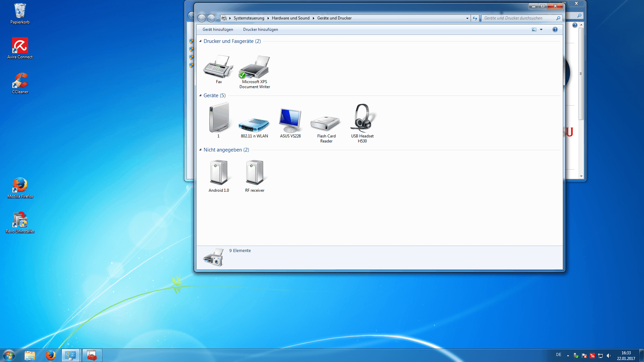Open recent pages dropdown near navigation arrows
644x362 pixels.
tap(218, 18)
